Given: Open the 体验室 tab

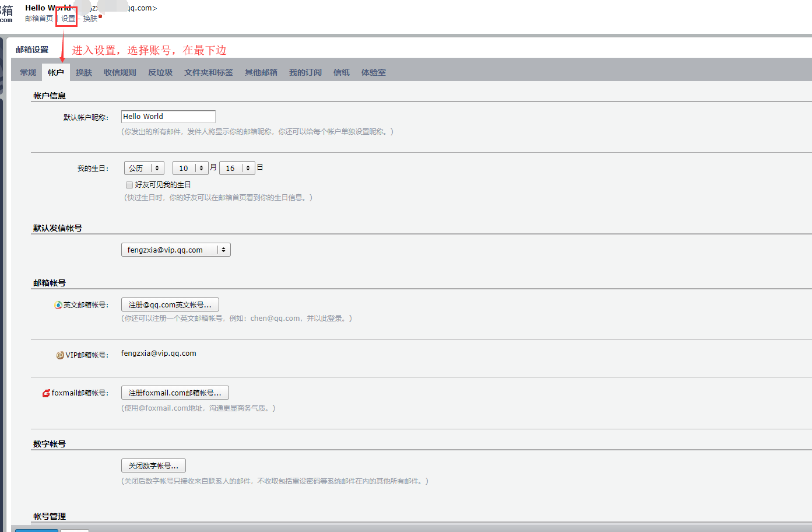Looking at the screenshot, I should (x=374, y=72).
